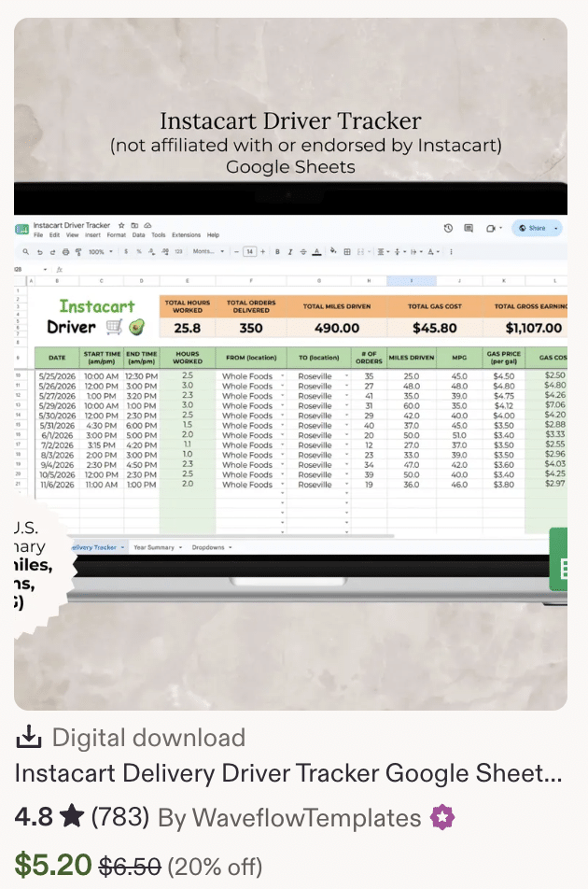Image resolution: width=588 pixels, height=889 pixels.
Task: Open the Tools menu
Action: click(x=159, y=234)
